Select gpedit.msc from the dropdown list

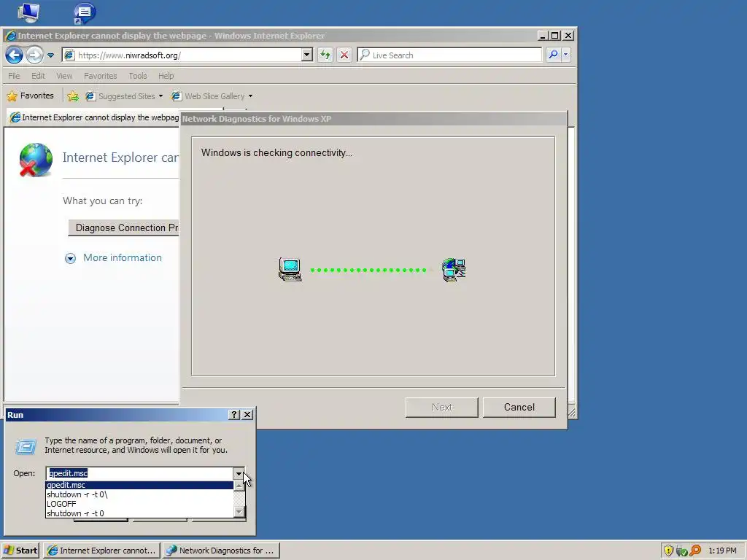click(x=139, y=485)
